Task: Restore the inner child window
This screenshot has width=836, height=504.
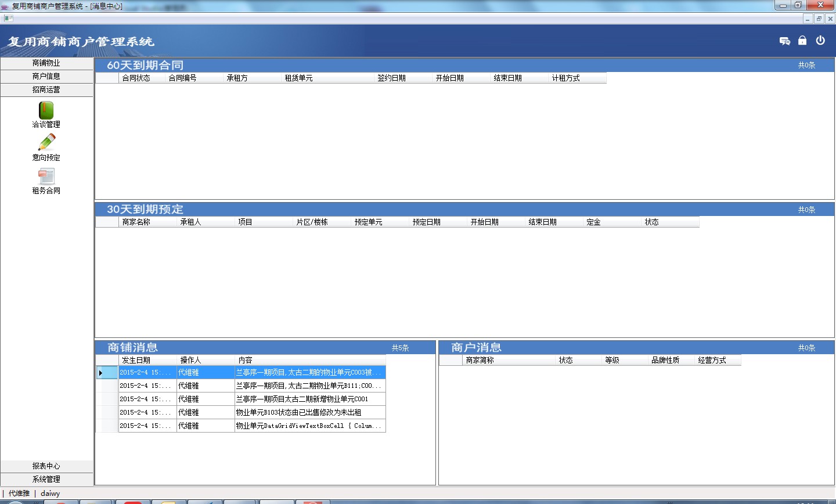Action: (x=819, y=19)
